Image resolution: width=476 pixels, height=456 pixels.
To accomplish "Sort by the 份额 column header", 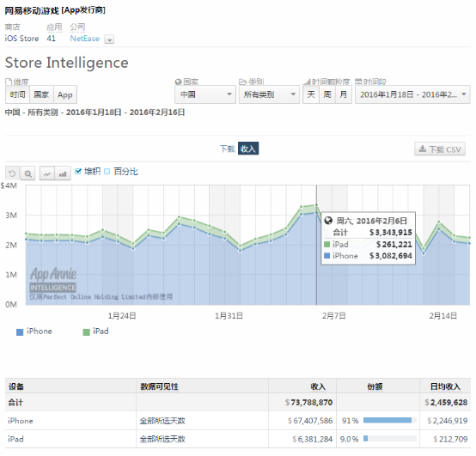I will [x=375, y=386].
